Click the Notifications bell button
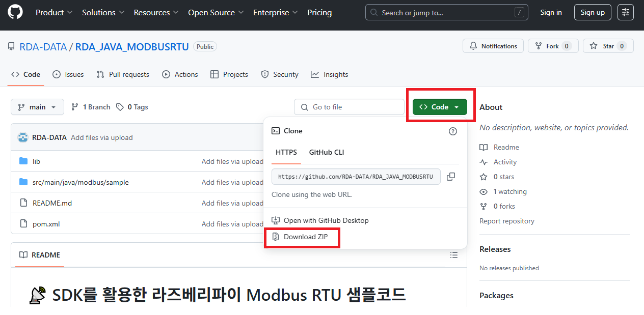The height and width of the screenshot is (315, 644). coord(493,46)
